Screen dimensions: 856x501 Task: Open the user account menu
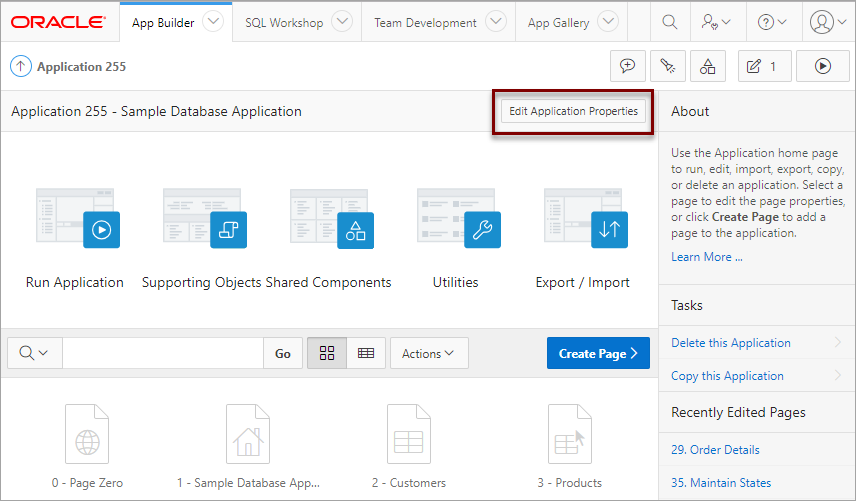point(828,22)
